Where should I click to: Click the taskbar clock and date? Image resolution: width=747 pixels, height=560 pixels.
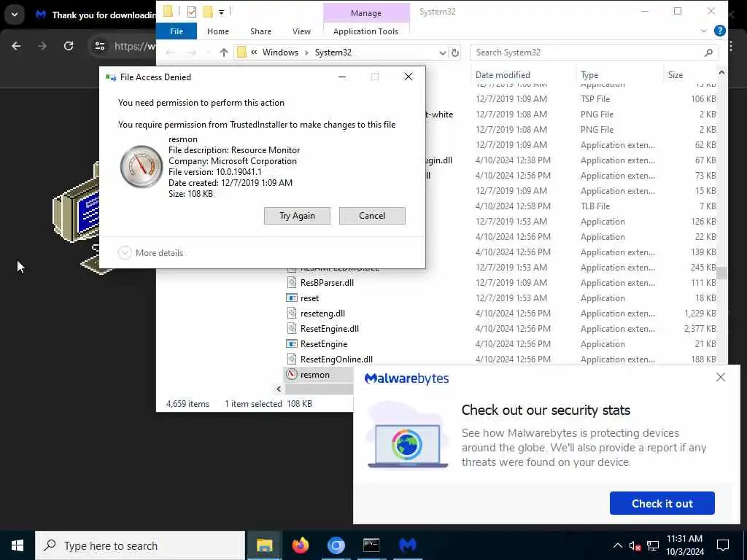tap(684, 545)
